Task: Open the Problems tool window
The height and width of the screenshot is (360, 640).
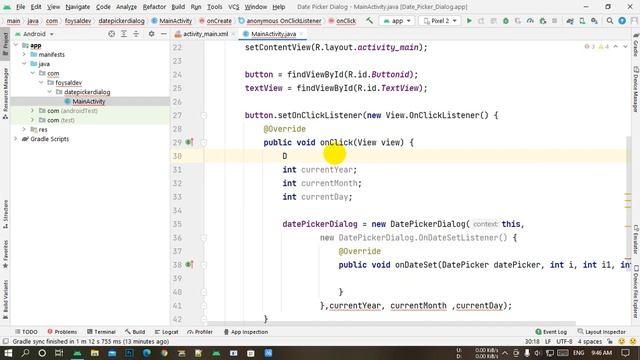Action: (x=62, y=332)
